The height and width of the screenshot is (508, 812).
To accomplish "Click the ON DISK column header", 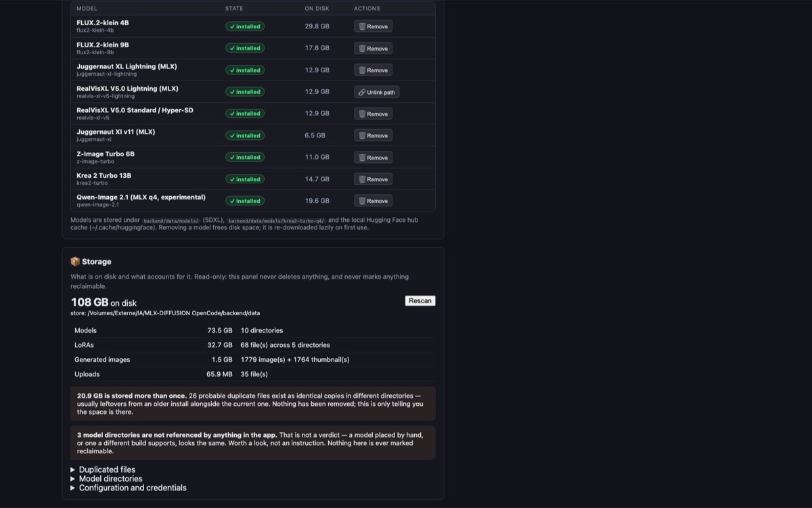I will (x=315, y=9).
